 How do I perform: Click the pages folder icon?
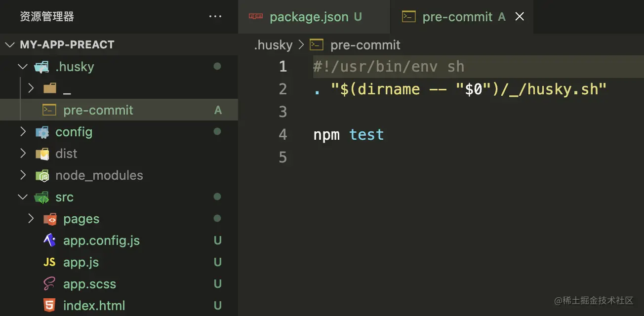click(50, 219)
